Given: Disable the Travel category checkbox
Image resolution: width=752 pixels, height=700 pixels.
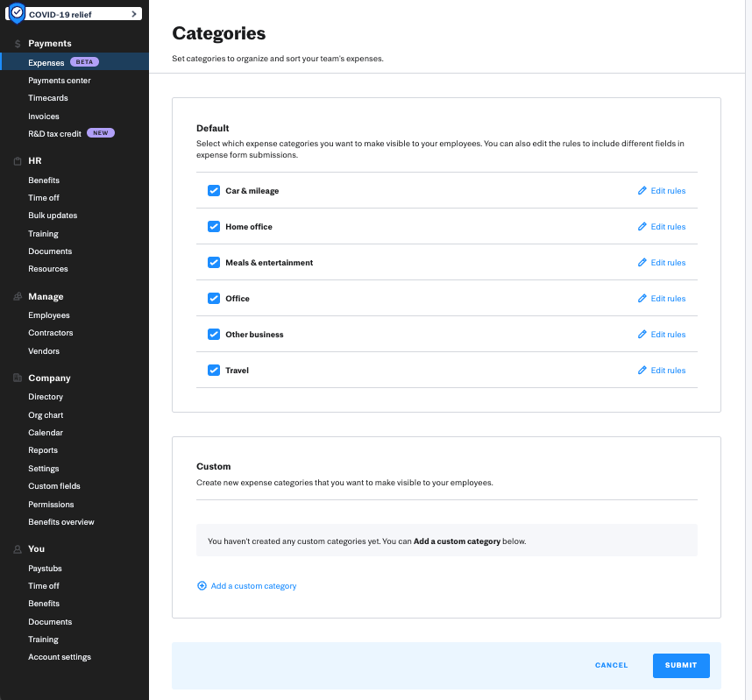Looking at the screenshot, I should (x=213, y=371).
